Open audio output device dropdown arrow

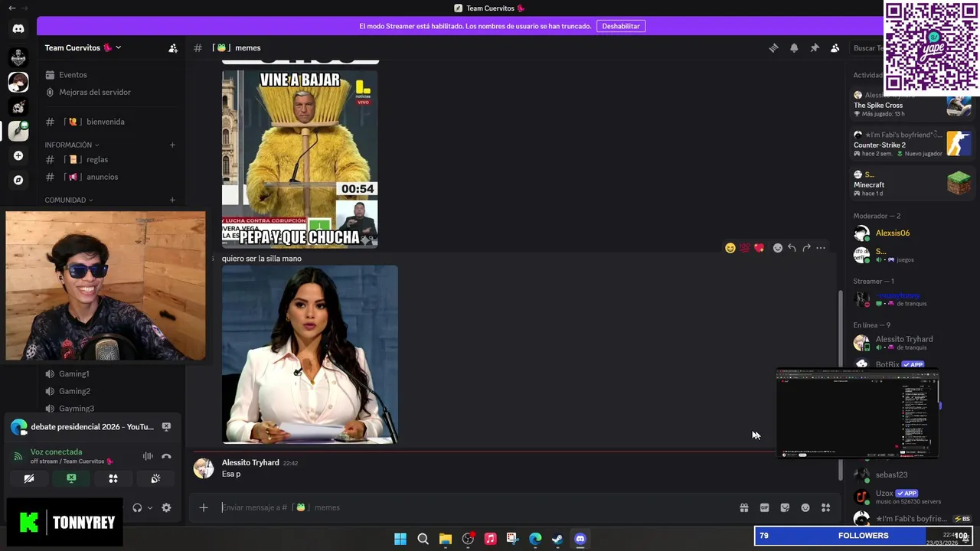point(149,507)
